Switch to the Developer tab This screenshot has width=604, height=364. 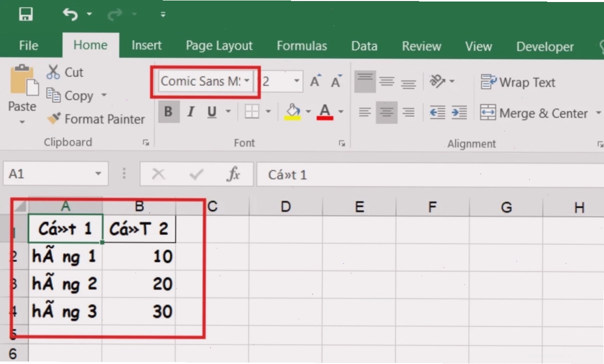[545, 47]
